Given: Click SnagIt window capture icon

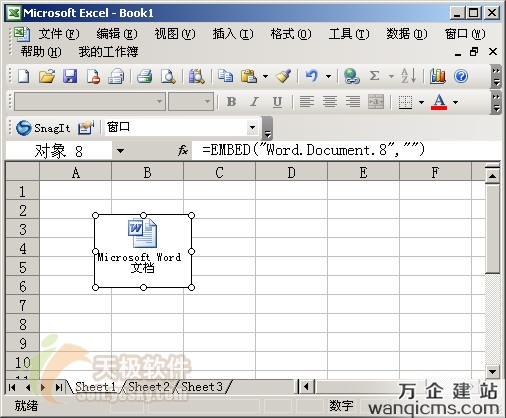Looking at the screenshot, I should pos(86,128).
